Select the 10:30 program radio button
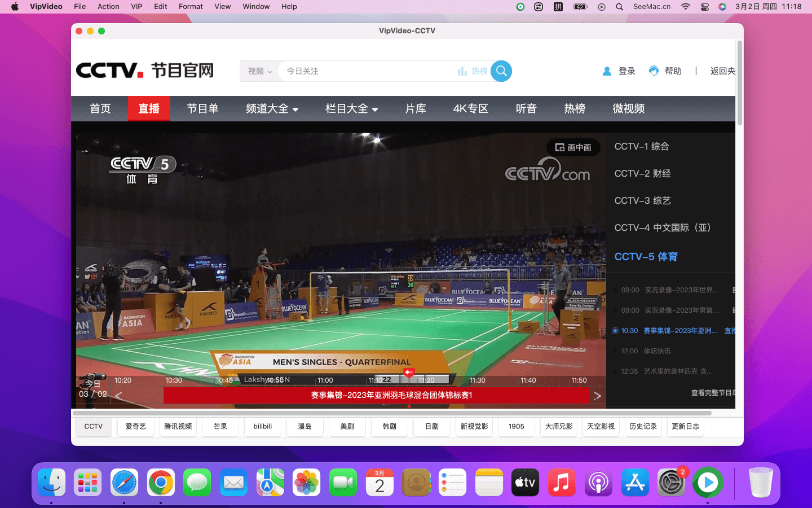812x508 pixels. pyautogui.click(x=615, y=331)
